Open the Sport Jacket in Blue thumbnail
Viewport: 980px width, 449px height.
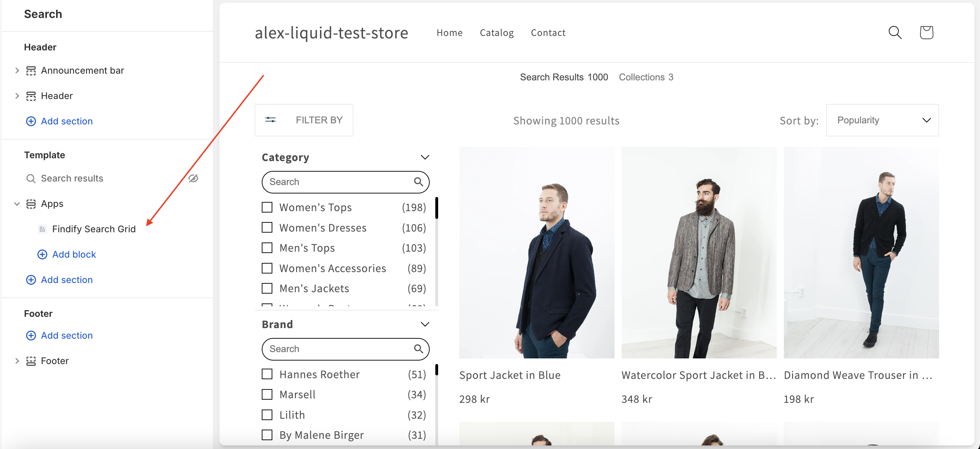[537, 252]
